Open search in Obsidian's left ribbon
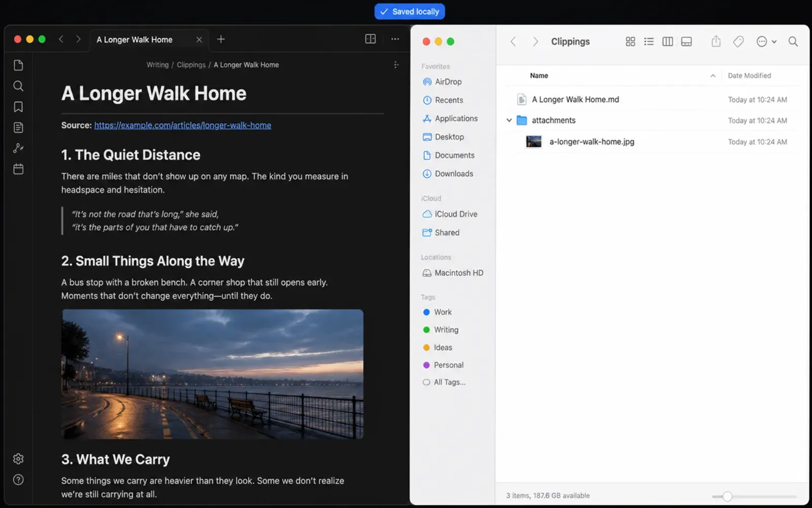This screenshot has width=812, height=508. coord(18,86)
